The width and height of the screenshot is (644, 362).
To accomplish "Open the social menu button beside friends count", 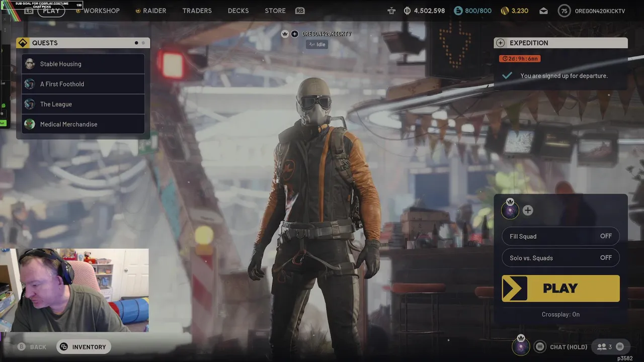I will [x=620, y=347].
